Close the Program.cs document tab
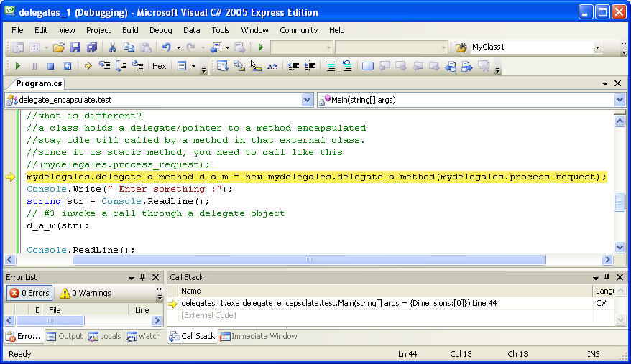Viewport: 631px width, 364px height. pos(618,83)
